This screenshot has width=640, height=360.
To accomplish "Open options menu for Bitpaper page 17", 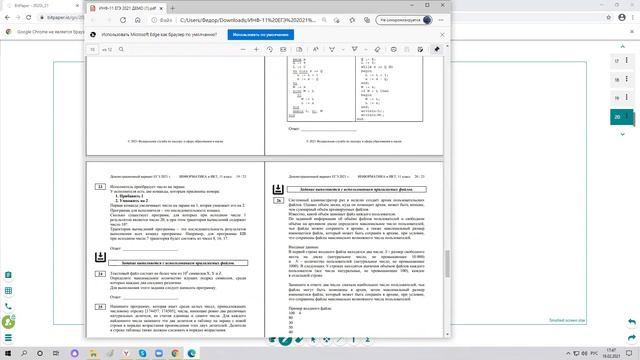I will [627, 60].
